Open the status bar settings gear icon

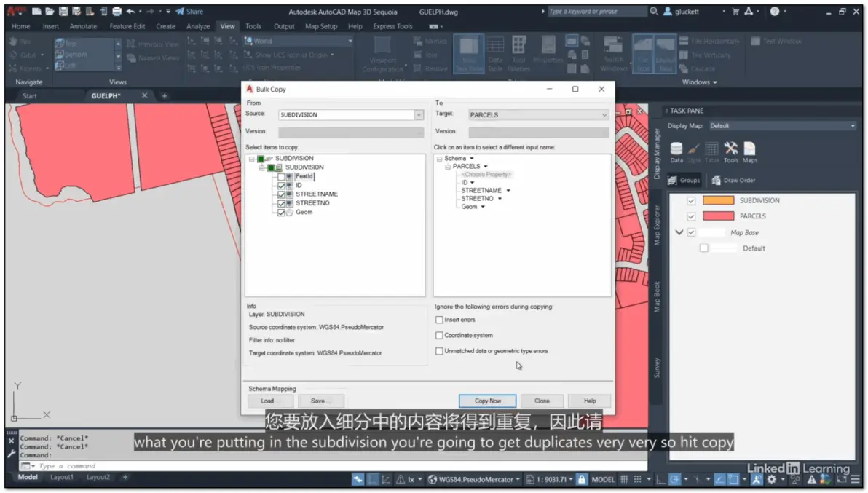771,479
